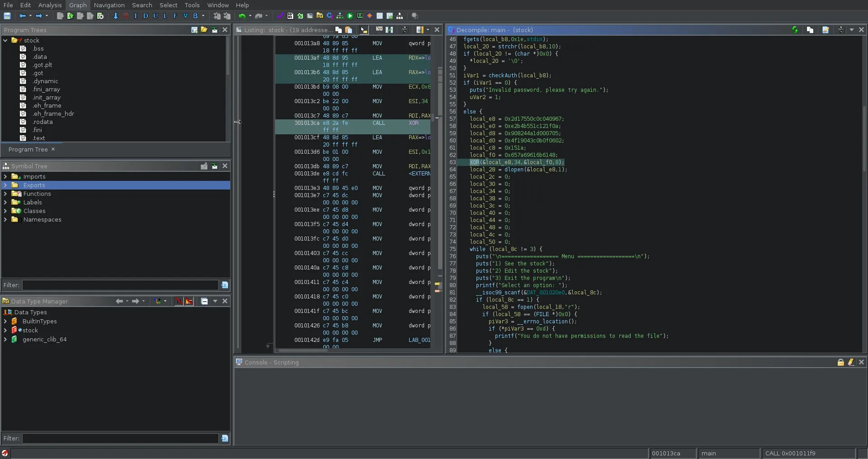Save the program with the floppy disk icon
The width and height of the screenshot is (868, 459).
pos(7,16)
